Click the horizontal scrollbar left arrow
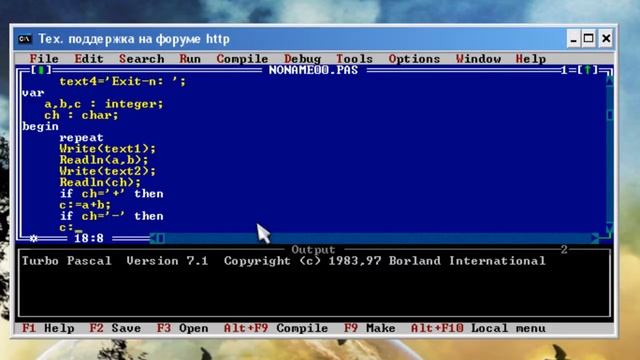 click(153, 238)
